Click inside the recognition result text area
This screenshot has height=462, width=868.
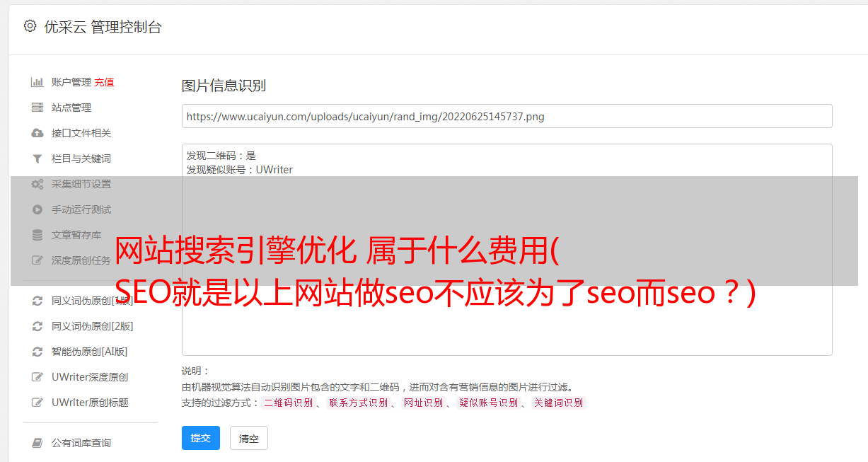pos(507,250)
